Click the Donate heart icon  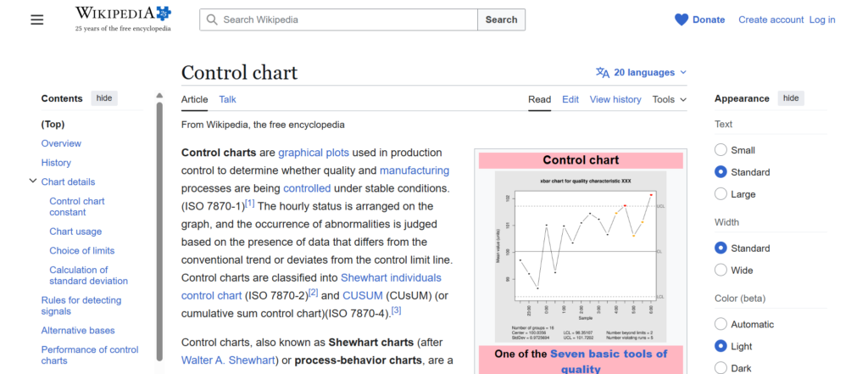point(682,20)
